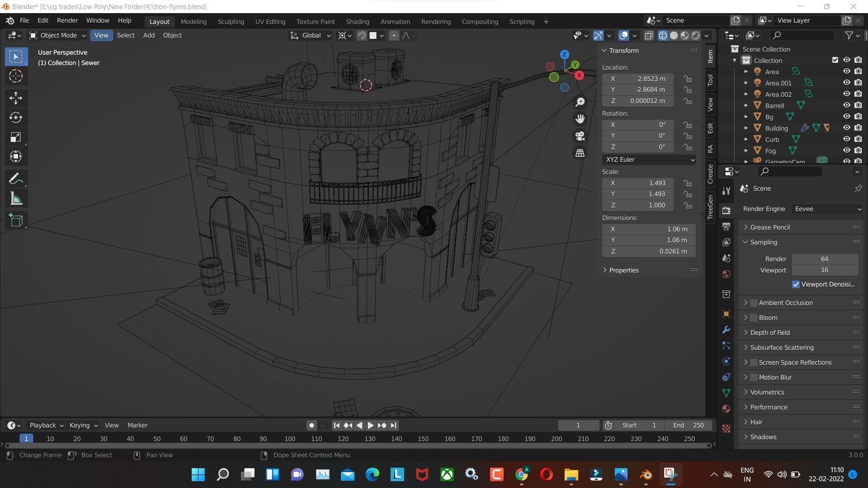Viewport: 868px width, 488px height.
Task: Hide Barrell object in viewport
Action: (846, 105)
